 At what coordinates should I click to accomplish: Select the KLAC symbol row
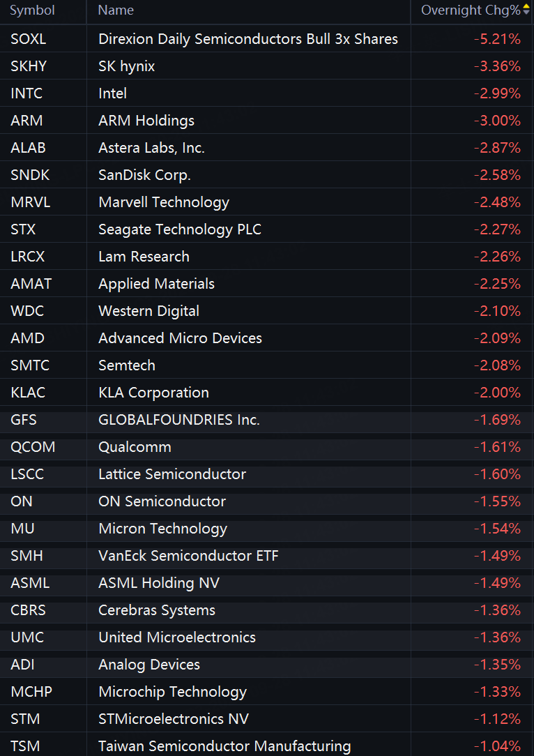point(267,393)
